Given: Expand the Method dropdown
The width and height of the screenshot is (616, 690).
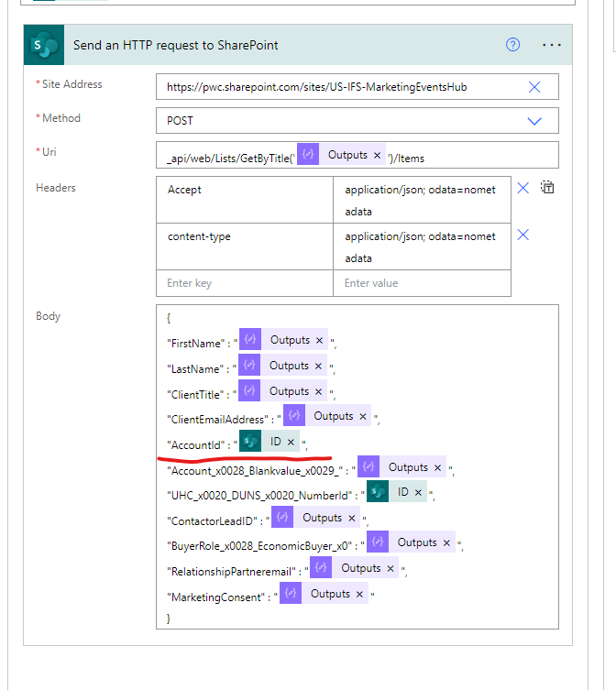Looking at the screenshot, I should (x=534, y=121).
